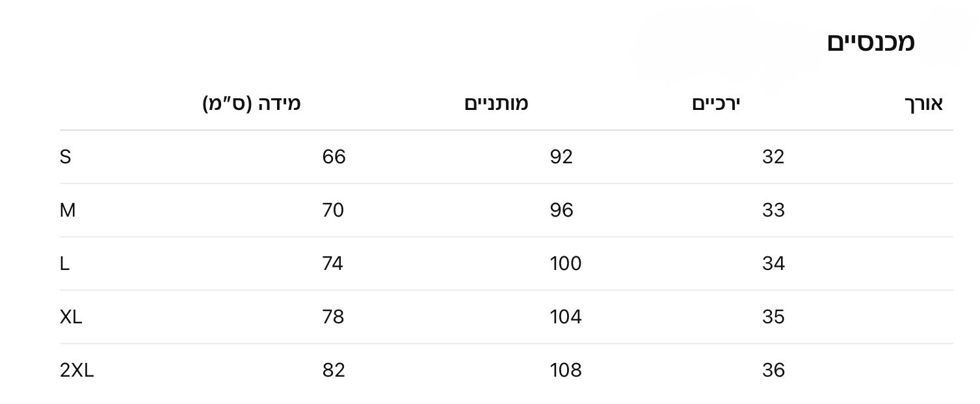Select the value 35 in XL row

coord(773,317)
